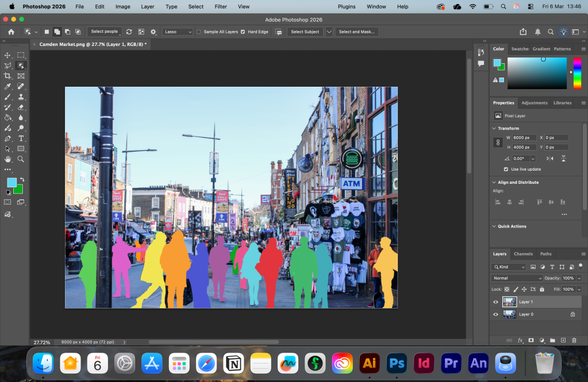
Task: Click the Select Subject button
Action: pos(305,32)
